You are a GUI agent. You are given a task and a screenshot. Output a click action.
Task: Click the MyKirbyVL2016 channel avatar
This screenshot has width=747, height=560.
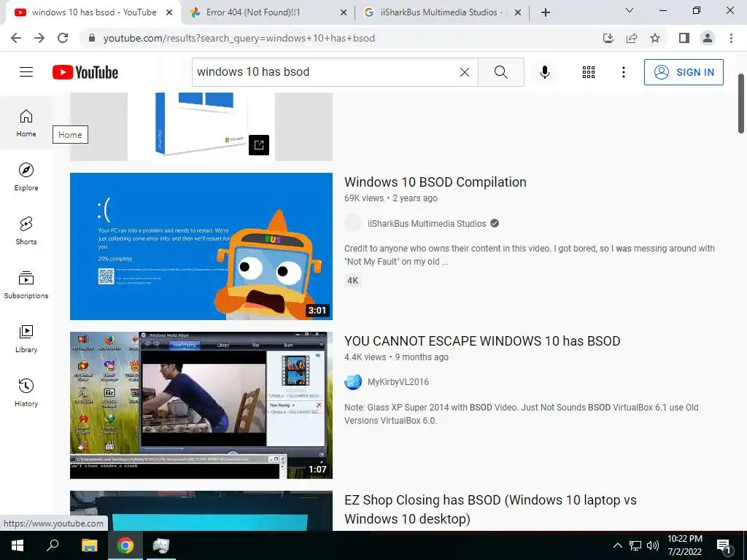(353, 381)
